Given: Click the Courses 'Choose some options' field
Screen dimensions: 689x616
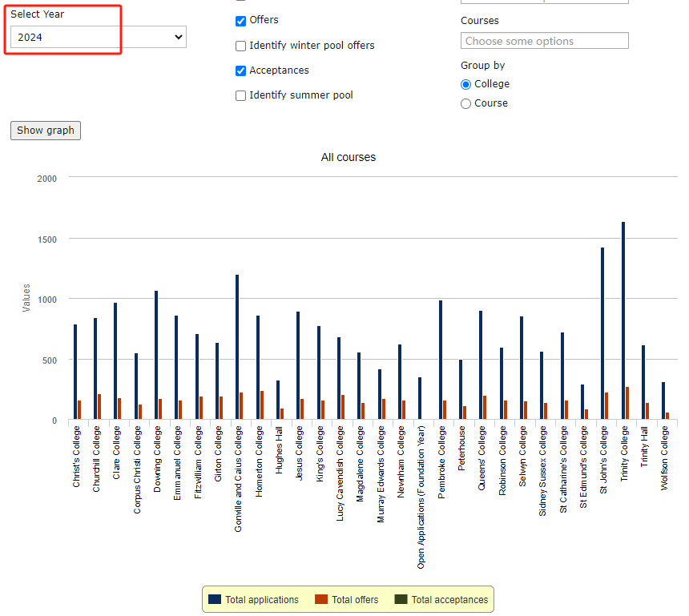Looking at the screenshot, I should tap(545, 41).
